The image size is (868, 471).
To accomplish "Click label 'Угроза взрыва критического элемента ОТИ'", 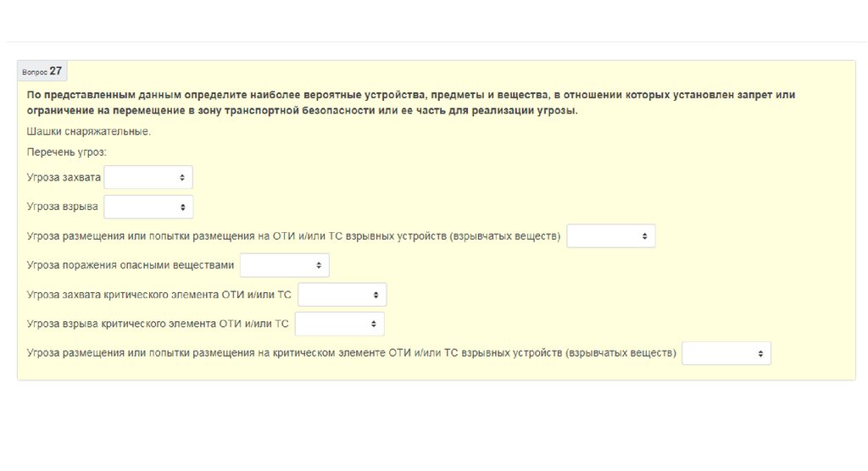I will click(158, 324).
